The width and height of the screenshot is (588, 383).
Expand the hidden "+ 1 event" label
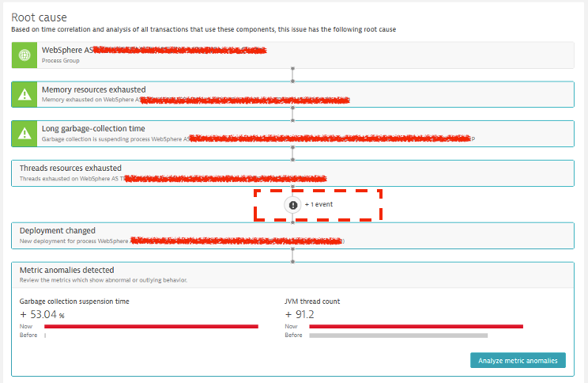(319, 204)
